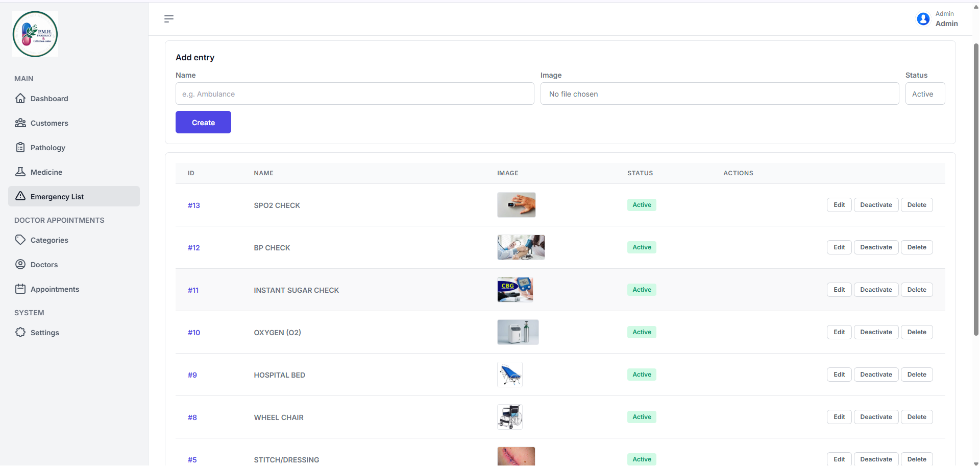Click the OXYGEN (O2) thumbnail image
The height and width of the screenshot is (466, 980).
coord(518,332)
